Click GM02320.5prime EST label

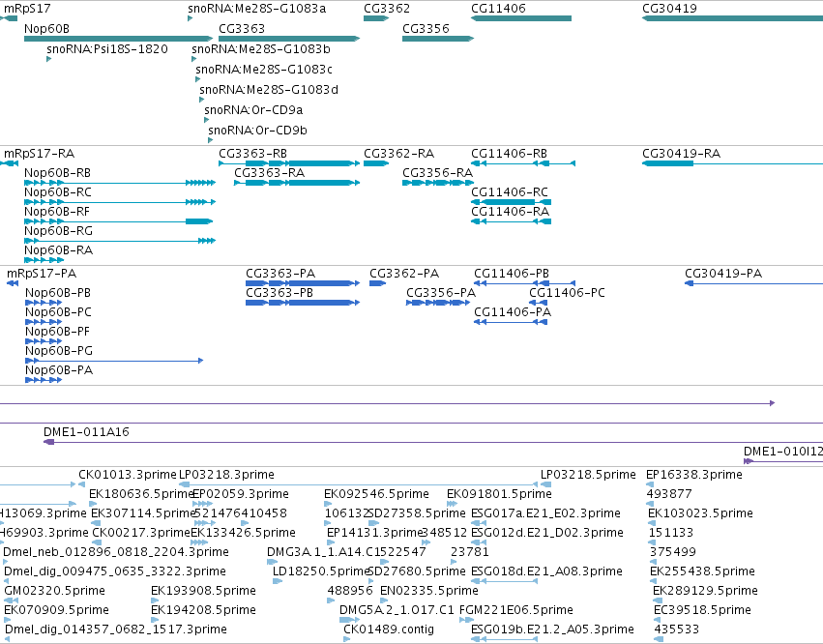[x=54, y=591]
